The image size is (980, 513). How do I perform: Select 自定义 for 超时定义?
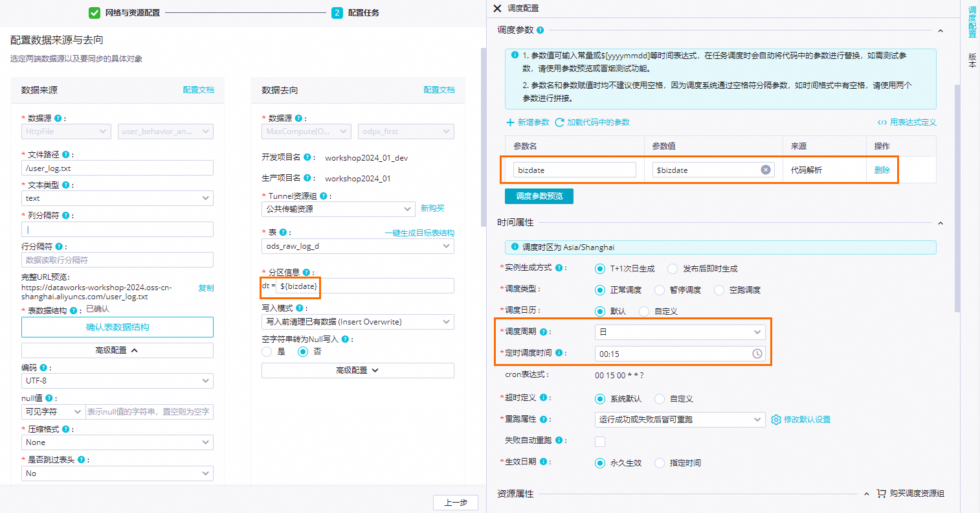tap(660, 399)
